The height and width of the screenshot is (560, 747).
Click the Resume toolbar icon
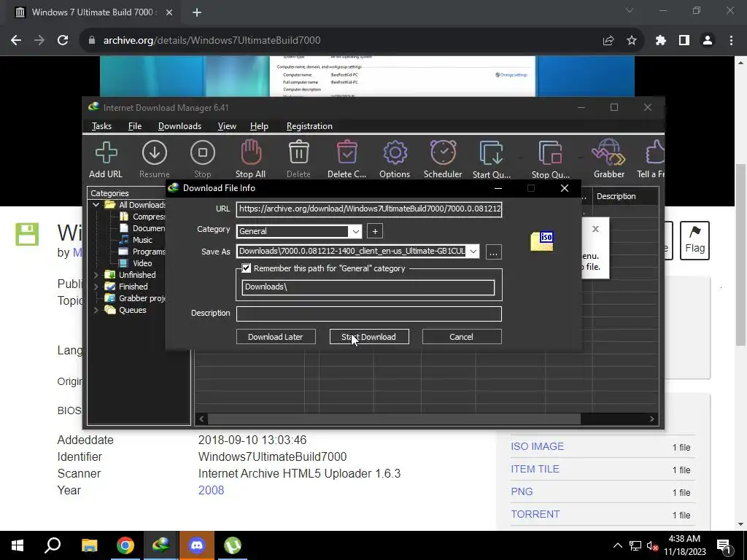point(155,153)
